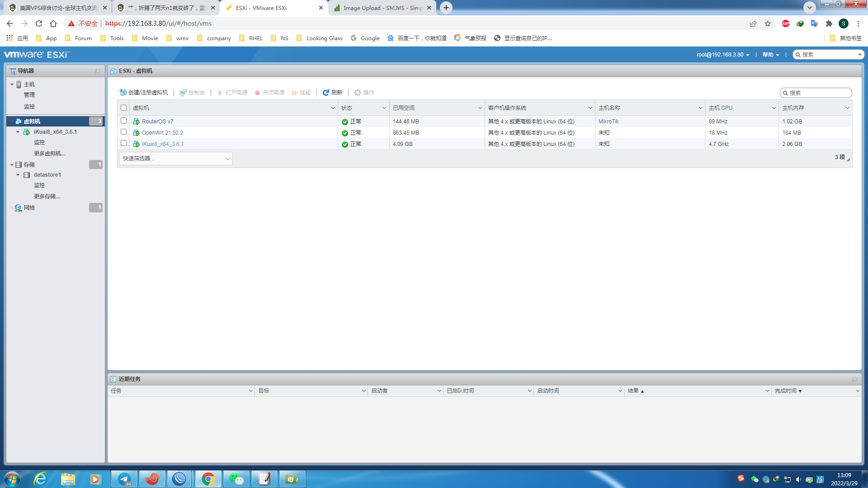This screenshot has height=488, width=868.
Task: Click the MikroTik hostname link
Action: coord(609,122)
